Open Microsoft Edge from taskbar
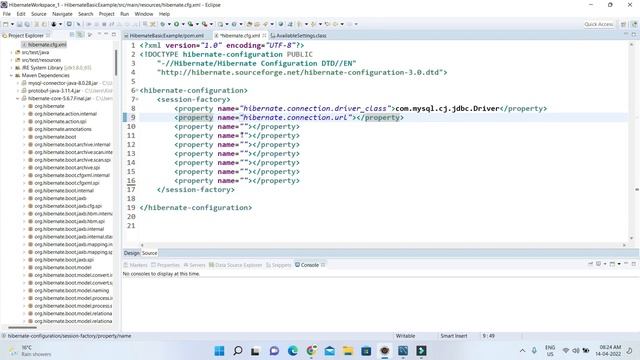 [x=293, y=351]
